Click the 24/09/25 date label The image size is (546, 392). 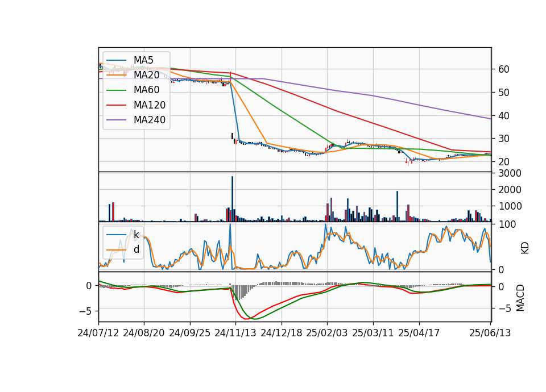click(x=190, y=333)
